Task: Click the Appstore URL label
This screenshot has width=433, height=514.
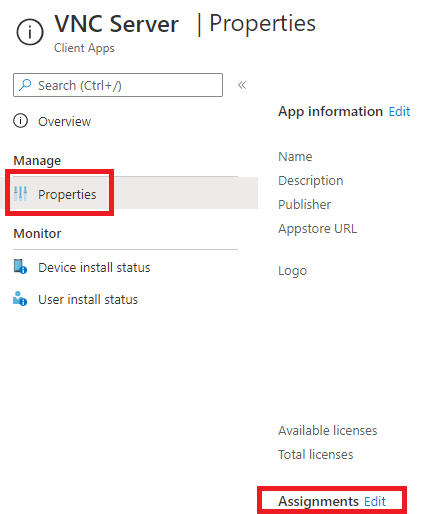Action: coord(318,229)
